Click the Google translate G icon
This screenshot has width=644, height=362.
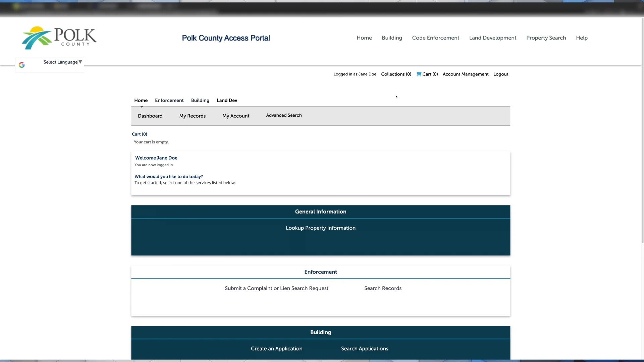(22, 65)
